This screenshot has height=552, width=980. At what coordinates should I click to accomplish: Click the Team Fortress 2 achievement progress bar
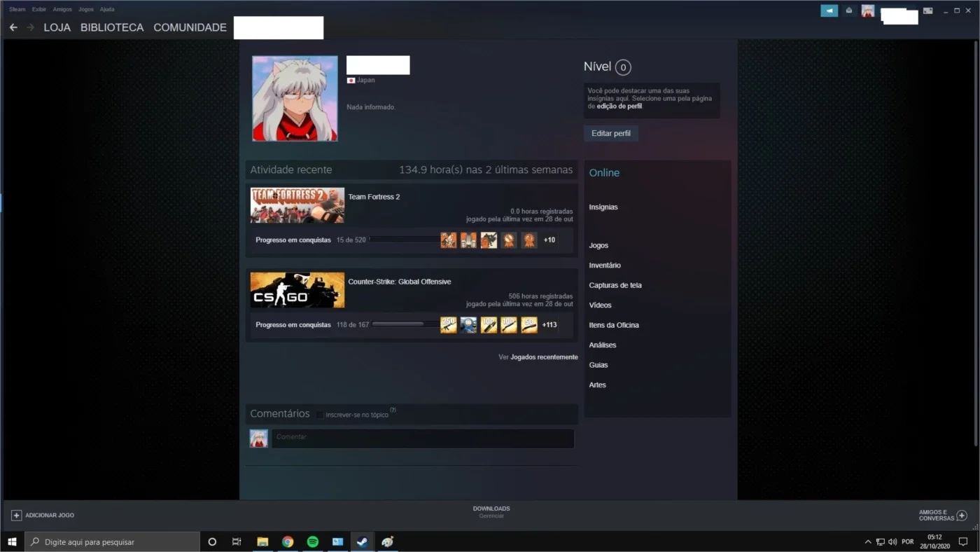tap(404, 240)
